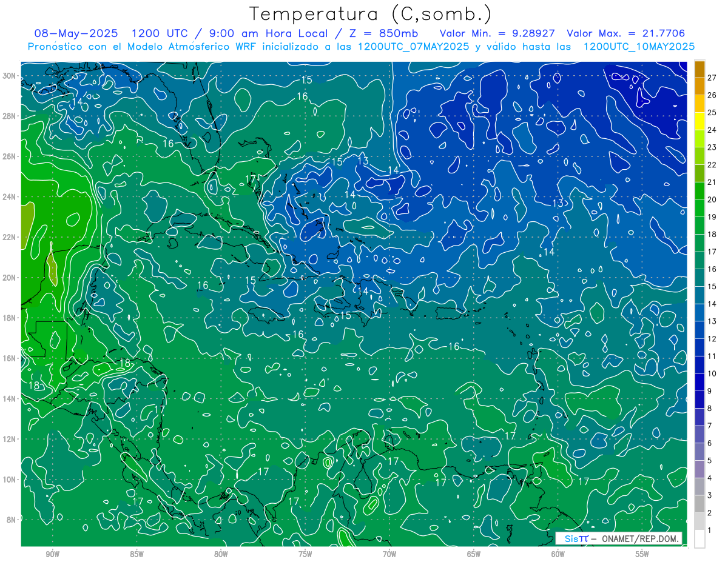Viewport: 728px width, 562px height.
Task: Click the 28N latitude axis label
Action: click(10, 116)
